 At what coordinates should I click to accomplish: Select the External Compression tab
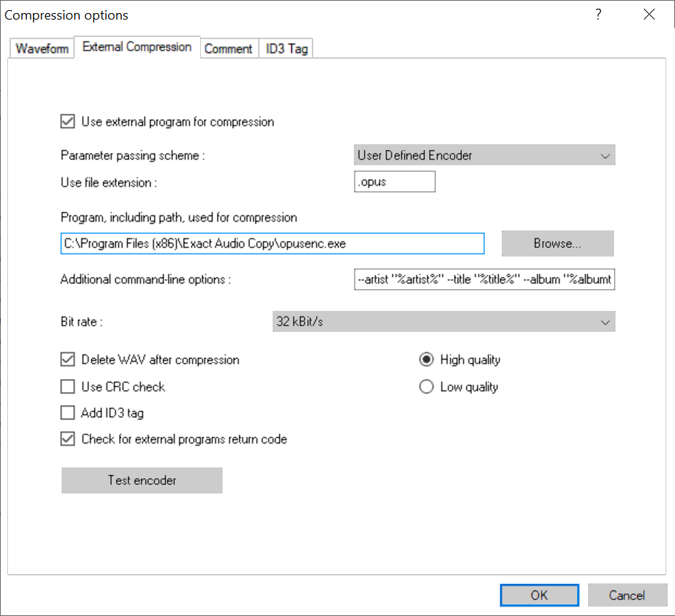pyautogui.click(x=137, y=47)
